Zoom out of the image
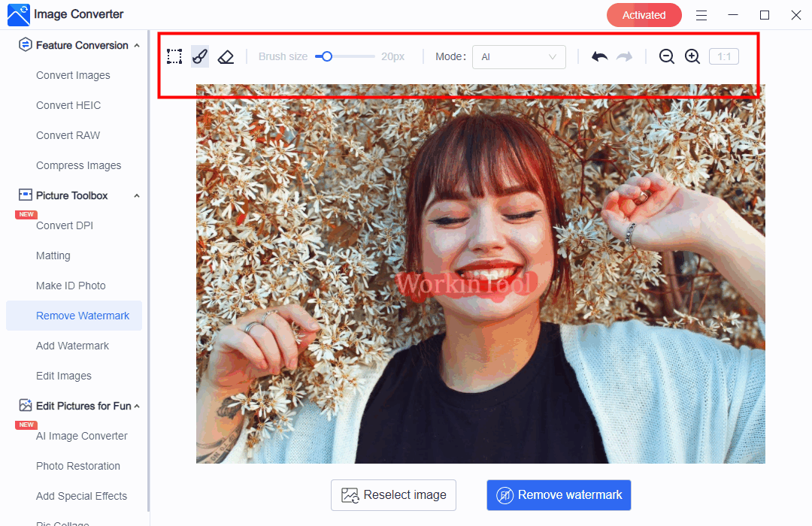 pyautogui.click(x=666, y=56)
